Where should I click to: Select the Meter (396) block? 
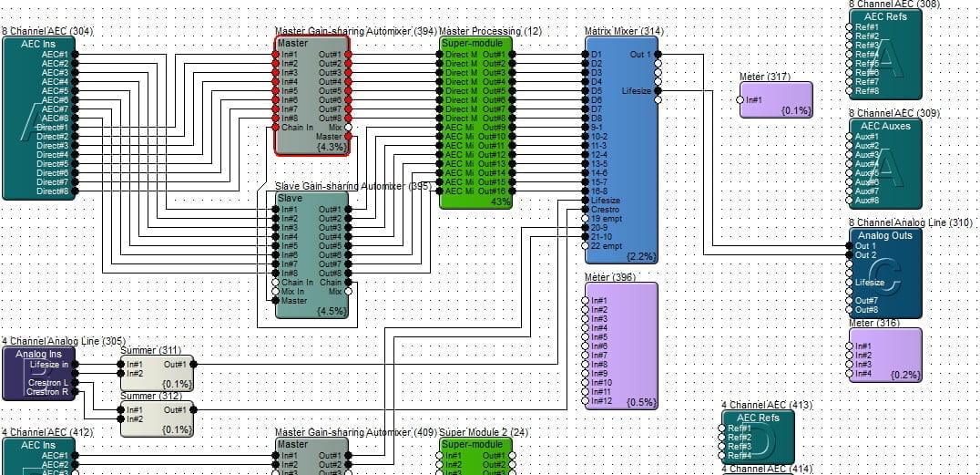pyautogui.click(x=621, y=346)
